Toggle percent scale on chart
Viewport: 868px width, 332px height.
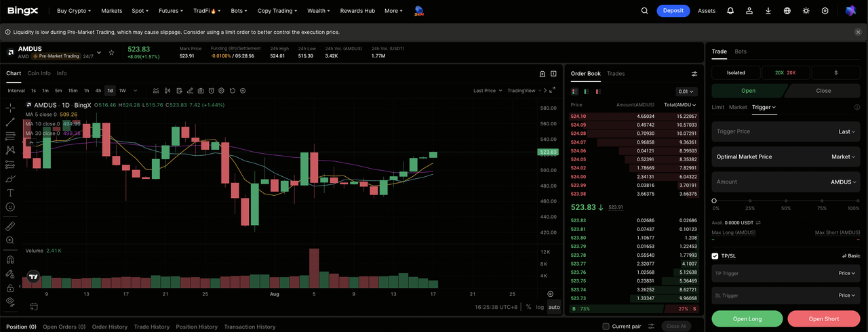pos(528,307)
